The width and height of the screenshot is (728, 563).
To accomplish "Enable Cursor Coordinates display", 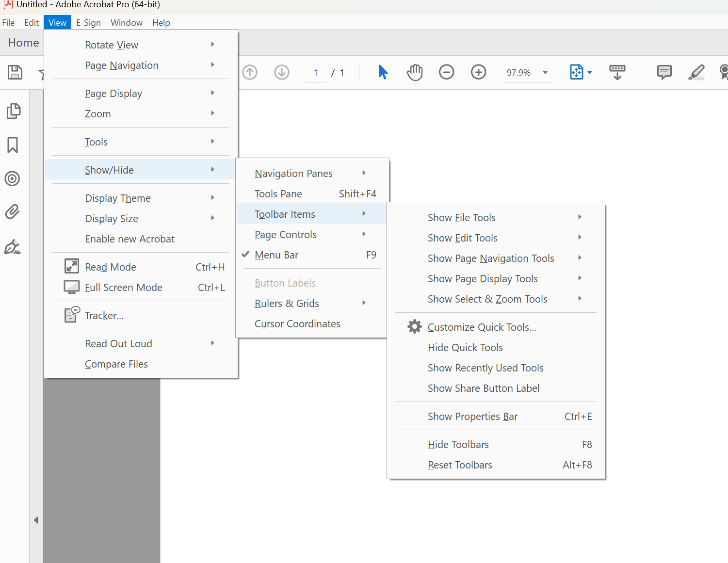I will point(297,323).
